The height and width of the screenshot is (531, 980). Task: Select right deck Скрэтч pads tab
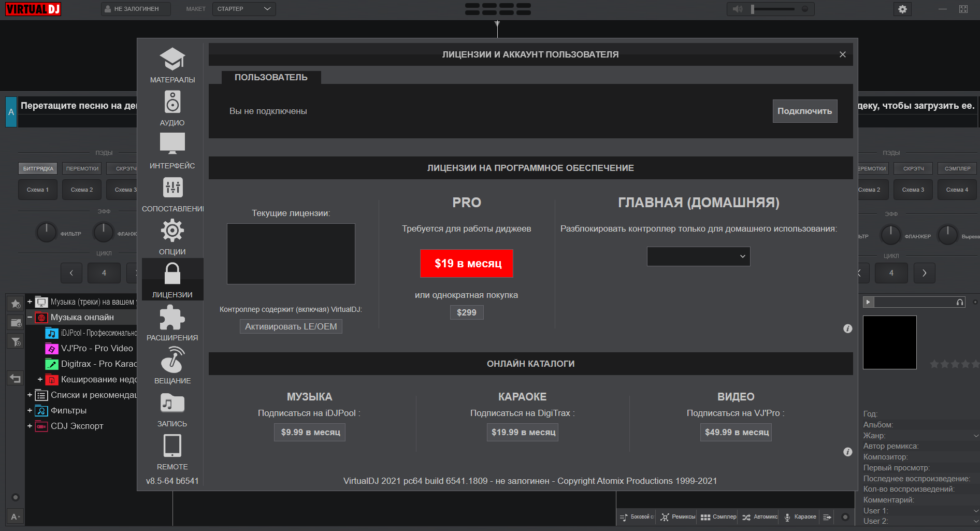pos(914,168)
